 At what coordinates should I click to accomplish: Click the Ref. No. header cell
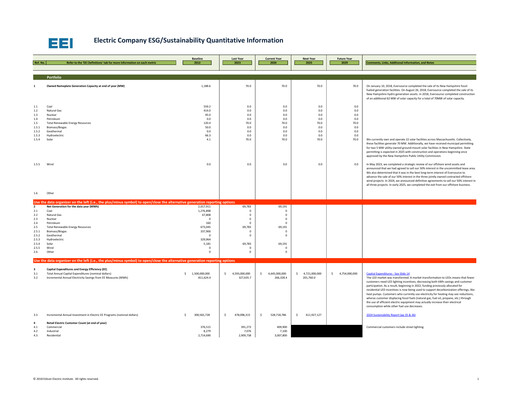pyautogui.click(x=40, y=62)
